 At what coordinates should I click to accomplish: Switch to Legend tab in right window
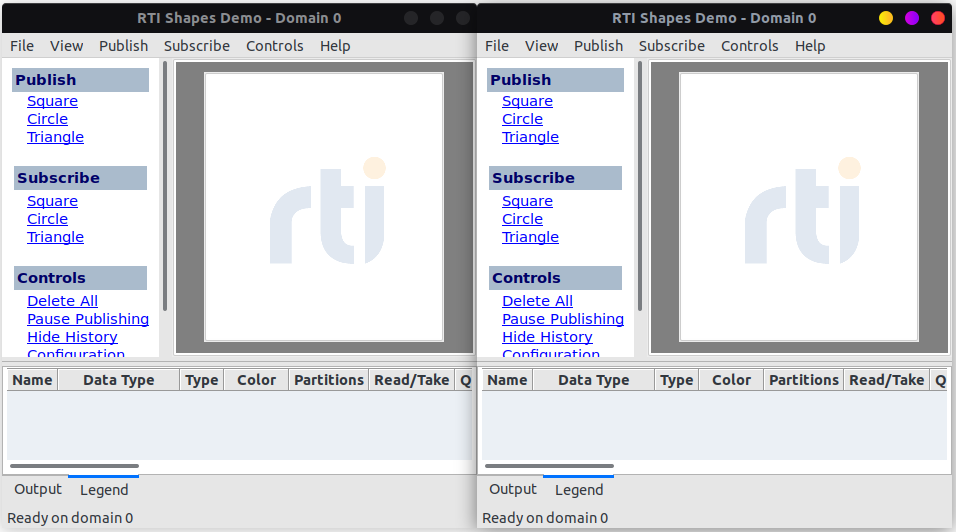click(x=579, y=489)
